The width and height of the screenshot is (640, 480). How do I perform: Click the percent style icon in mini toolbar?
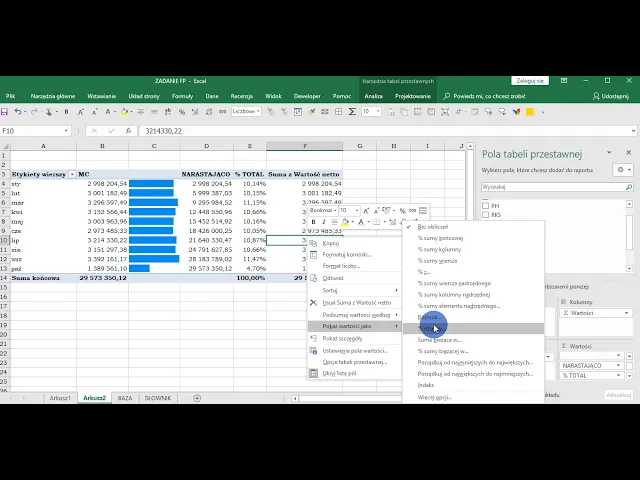402,211
